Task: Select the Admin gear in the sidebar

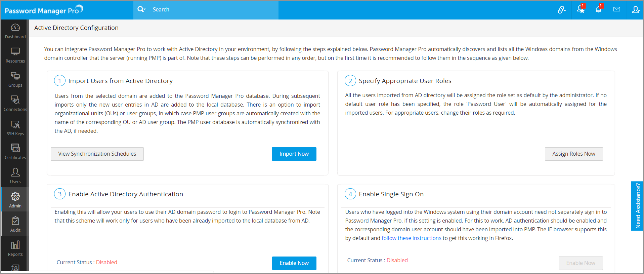Action: pyautogui.click(x=15, y=200)
